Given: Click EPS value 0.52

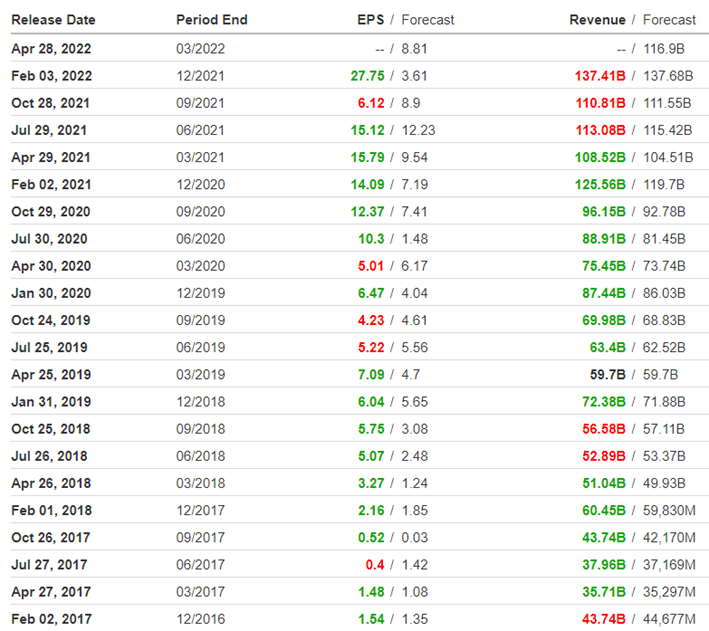Looking at the screenshot, I should pyautogui.click(x=371, y=537).
